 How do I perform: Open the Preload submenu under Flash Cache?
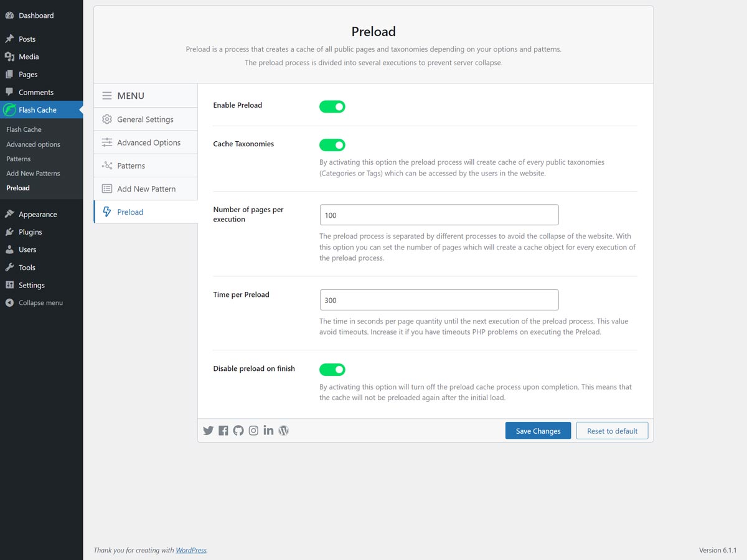[x=18, y=187]
